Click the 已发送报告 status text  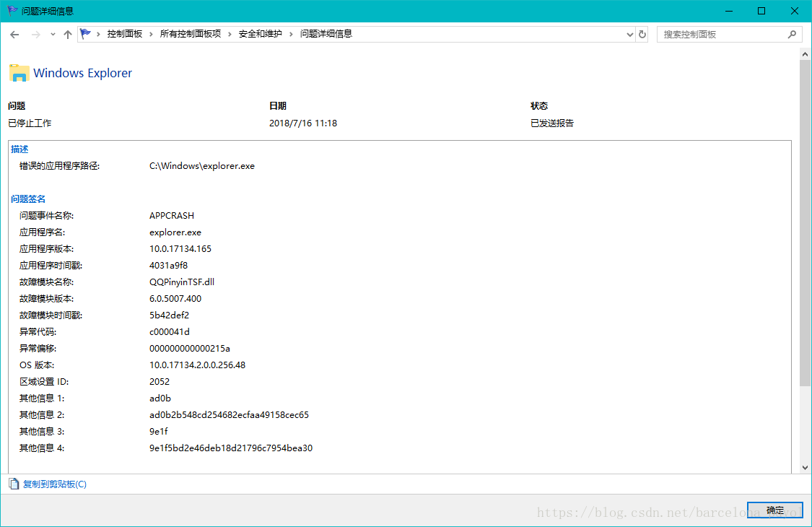point(552,123)
